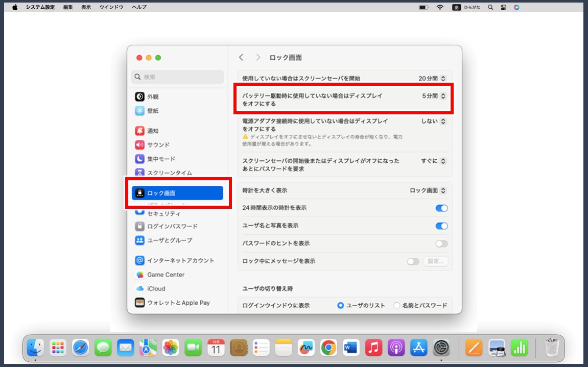Disable the 24時間表示 clock toggle

coord(441,208)
